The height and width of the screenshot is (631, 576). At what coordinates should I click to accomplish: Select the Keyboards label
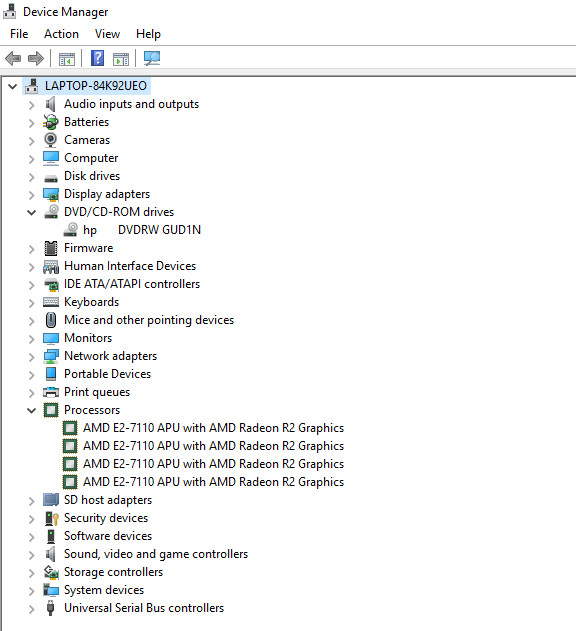point(91,302)
